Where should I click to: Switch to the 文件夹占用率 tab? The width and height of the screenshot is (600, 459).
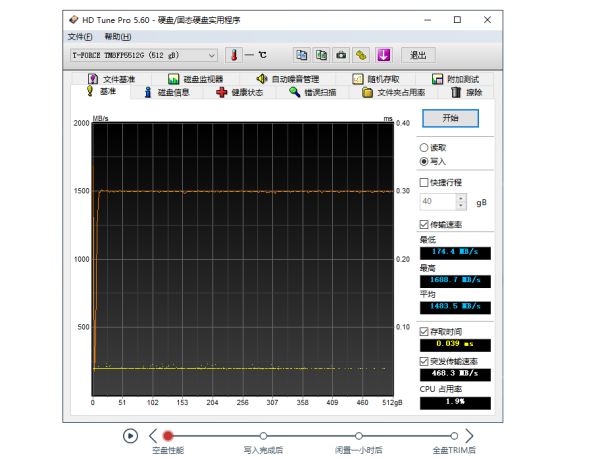click(x=393, y=92)
